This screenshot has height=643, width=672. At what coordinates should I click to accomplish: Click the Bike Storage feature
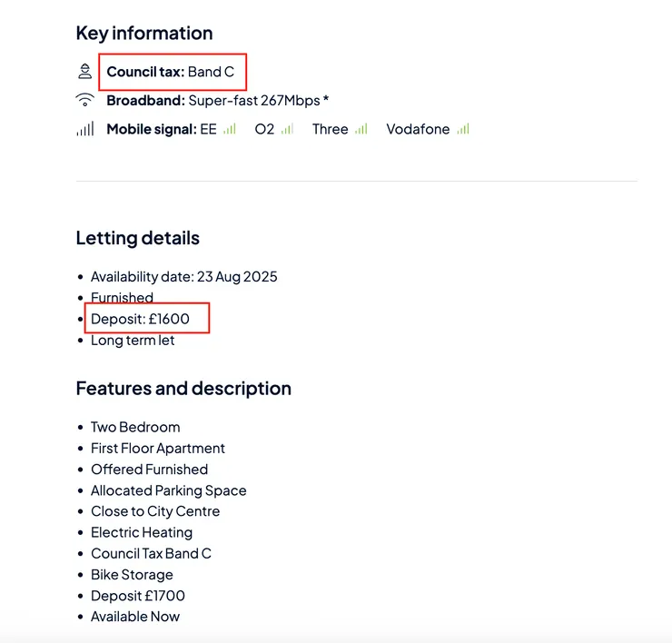[132, 575]
